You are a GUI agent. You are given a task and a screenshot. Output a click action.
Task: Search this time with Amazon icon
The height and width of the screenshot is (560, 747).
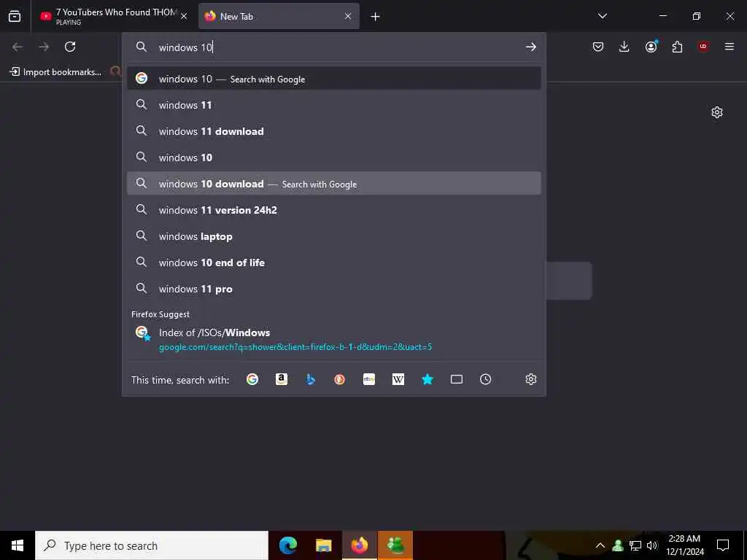coord(282,379)
